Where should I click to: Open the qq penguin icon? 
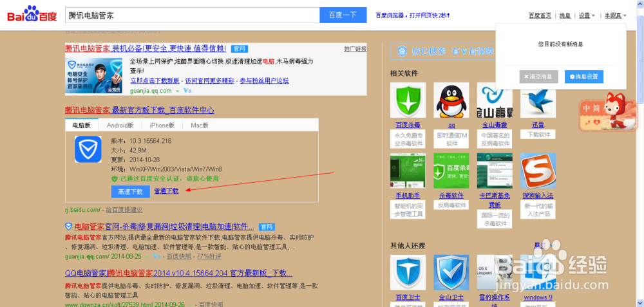pos(451,100)
